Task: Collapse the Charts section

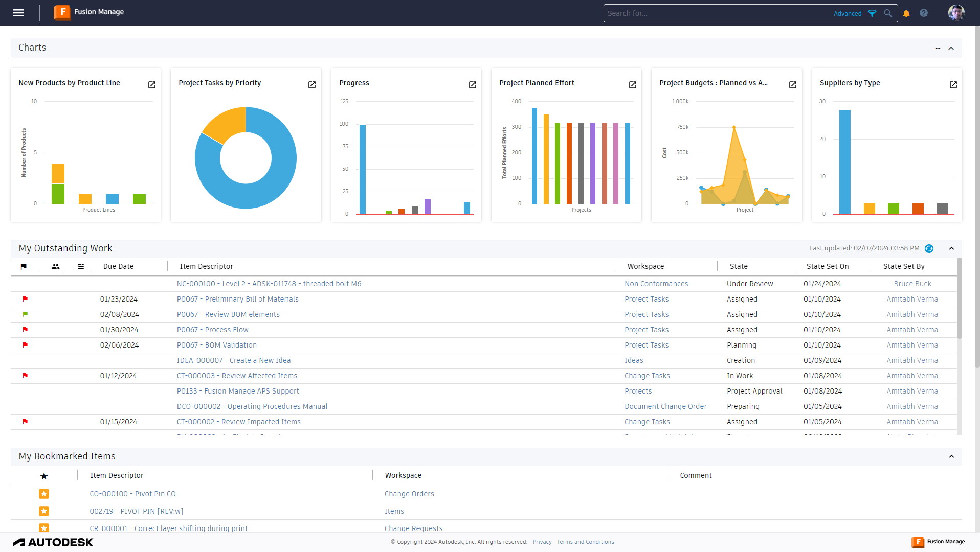Action: coord(951,48)
